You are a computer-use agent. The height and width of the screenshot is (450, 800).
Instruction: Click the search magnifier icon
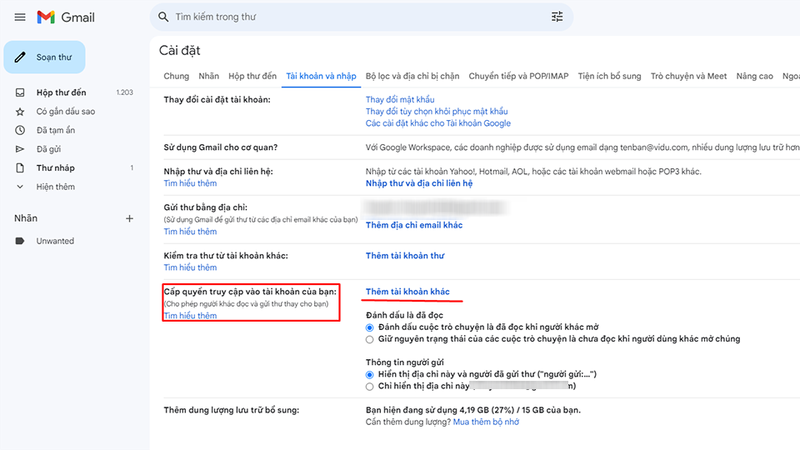[163, 17]
